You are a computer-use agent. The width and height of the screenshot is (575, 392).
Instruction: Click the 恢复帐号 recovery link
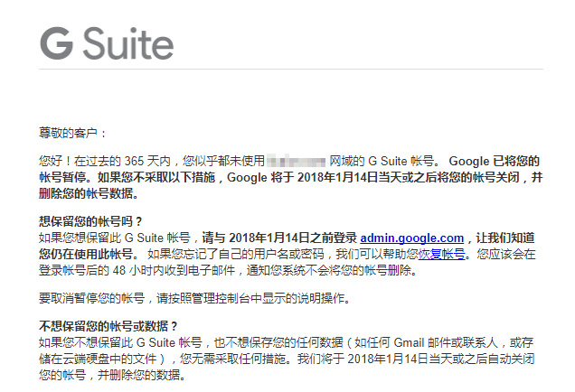coord(441,254)
